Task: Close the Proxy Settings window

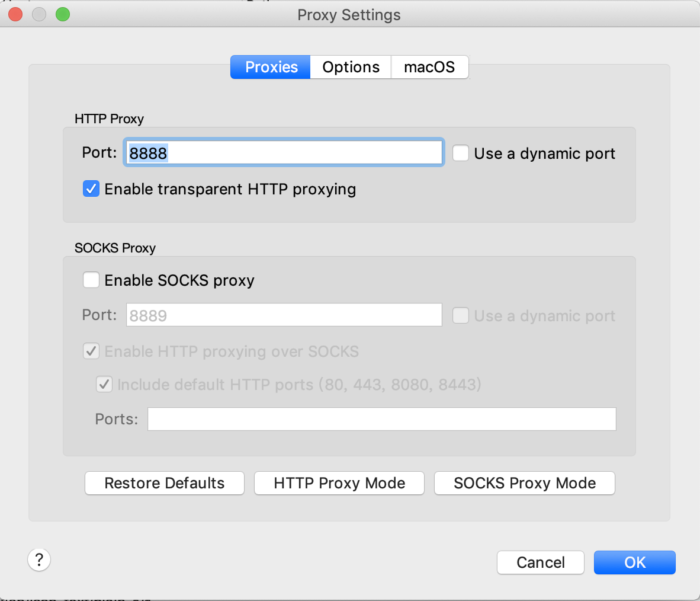Action: point(15,14)
